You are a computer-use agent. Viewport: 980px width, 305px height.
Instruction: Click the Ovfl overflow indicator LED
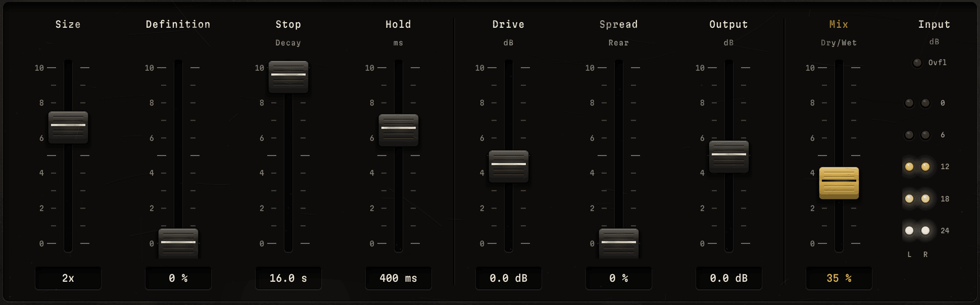pos(917,63)
